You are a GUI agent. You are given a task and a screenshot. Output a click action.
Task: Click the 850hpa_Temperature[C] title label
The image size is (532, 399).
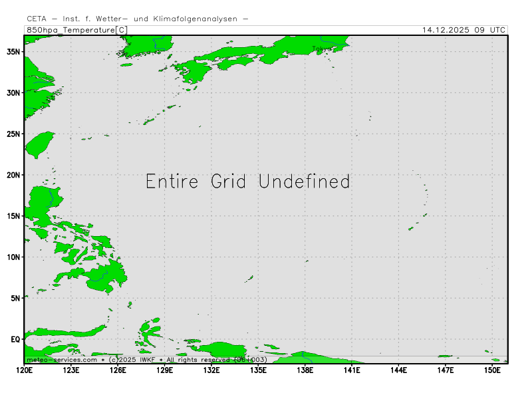(x=76, y=30)
